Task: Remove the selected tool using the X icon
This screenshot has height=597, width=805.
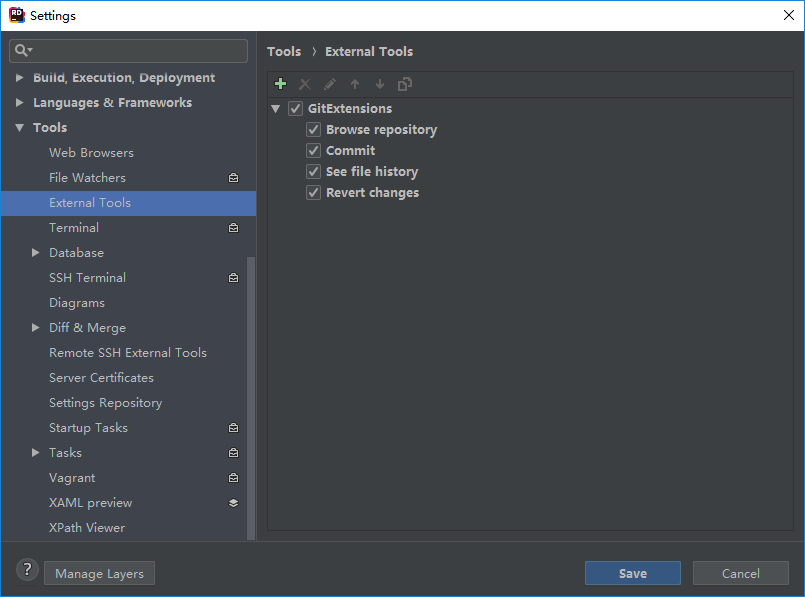Action: tap(305, 84)
